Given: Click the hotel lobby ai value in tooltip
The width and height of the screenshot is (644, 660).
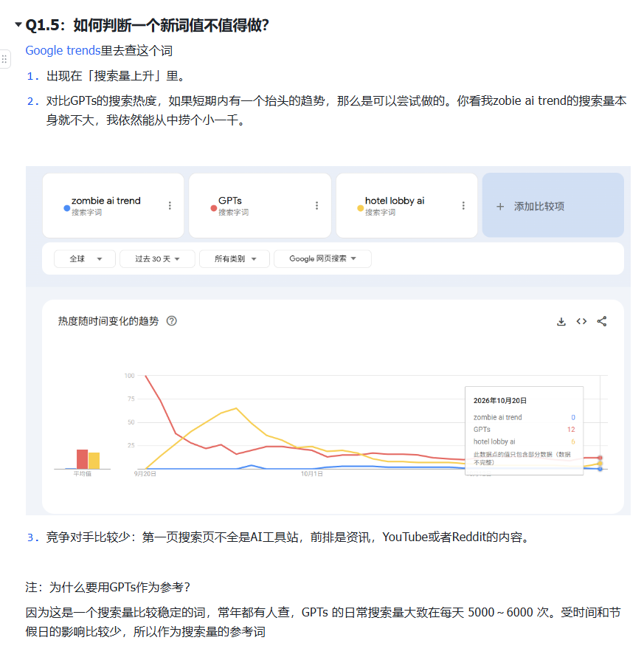Looking at the screenshot, I should [573, 442].
